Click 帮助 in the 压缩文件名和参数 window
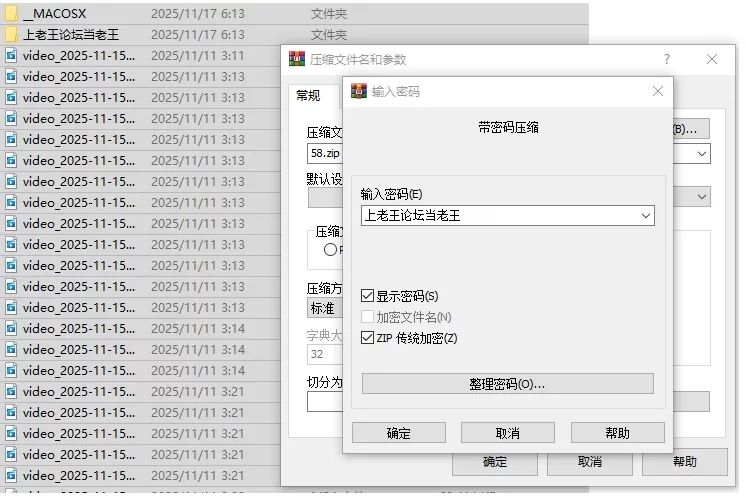Screen dimensions: 746x500 click(x=685, y=462)
